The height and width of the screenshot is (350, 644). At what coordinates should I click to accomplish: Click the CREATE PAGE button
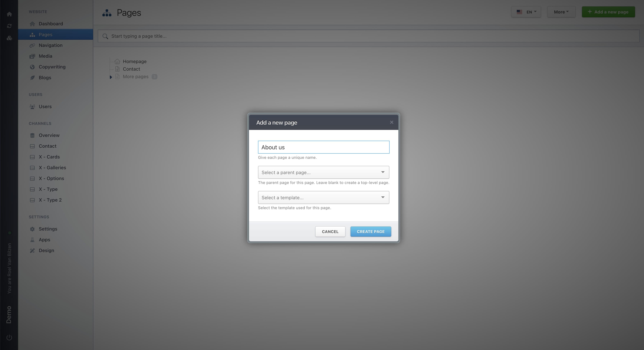(371, 231)
